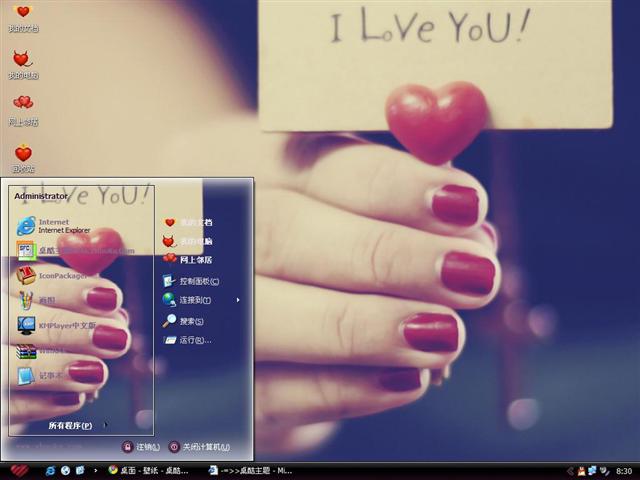Image resolution: width=640 pixels, height=480 pixels.
Task: Click the heart-shaped Start button
Action: pos(19,471)
